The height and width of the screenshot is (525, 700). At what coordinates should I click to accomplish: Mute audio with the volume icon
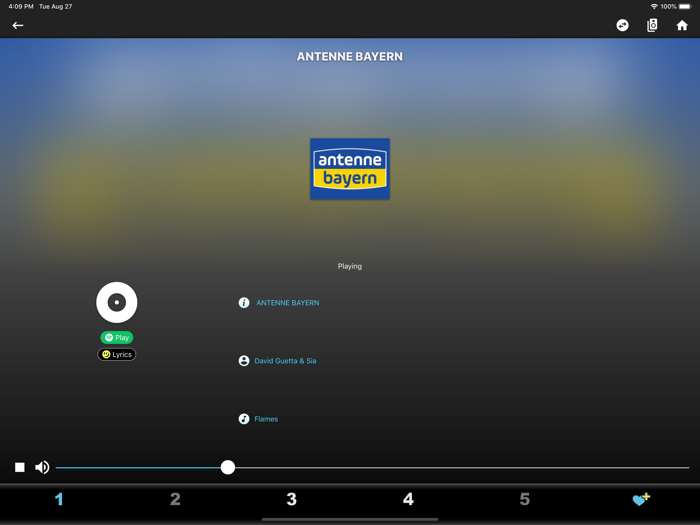click(42, 467)
